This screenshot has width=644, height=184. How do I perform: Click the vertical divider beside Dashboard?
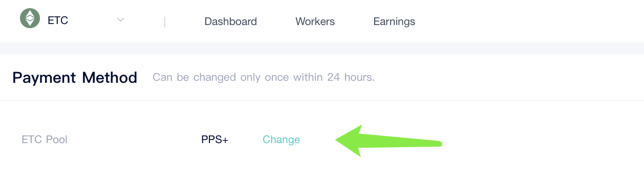click(165, 21)
